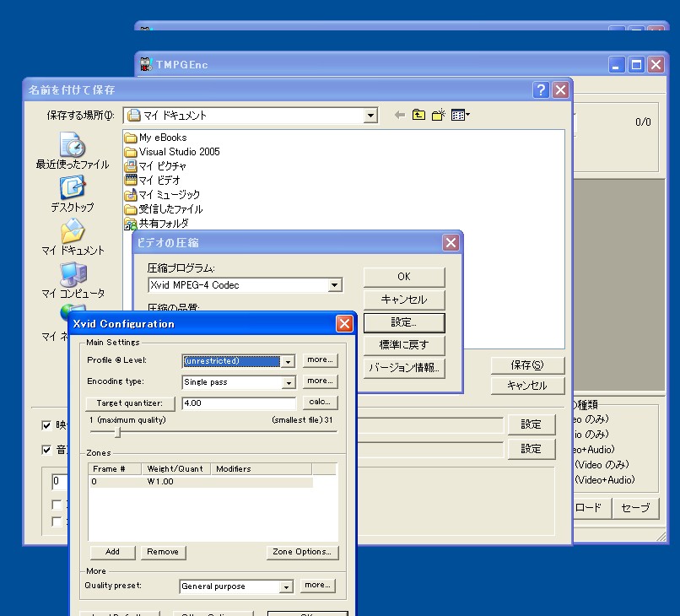Click 標準に戻す to restore defaults
Image resolution: width=680 pixels, height=616 pixels.
[404, 345]
